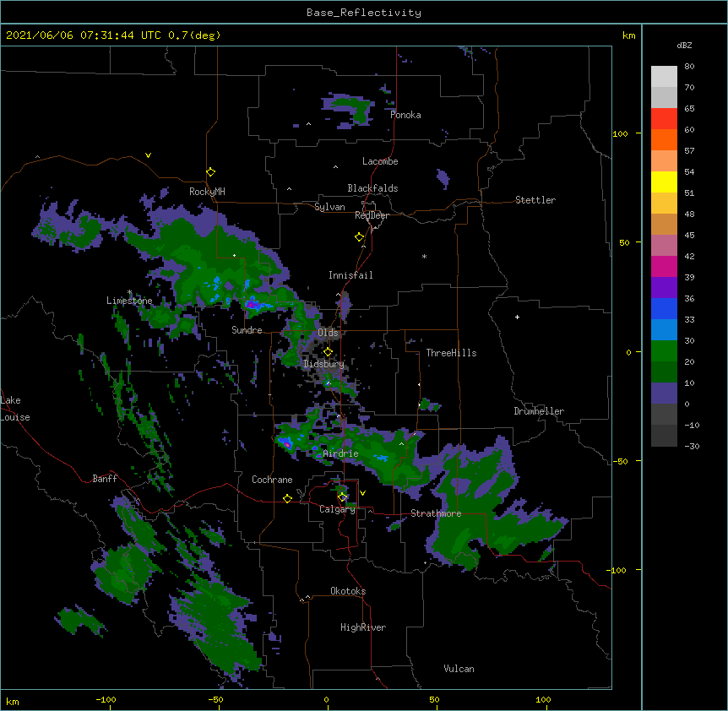Viewport: 728px width, 711px height.
Task: Click the yellow diamond marker above Calgary label
Action: click(343, 497)
